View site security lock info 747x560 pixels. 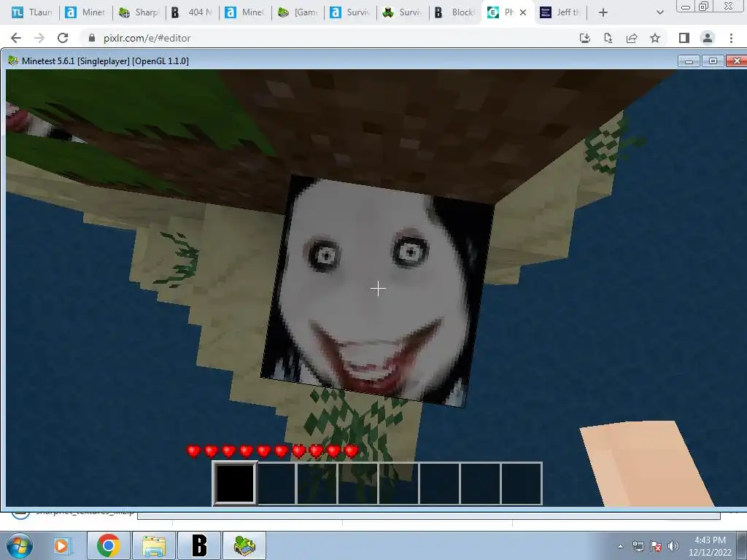point(92,38)
